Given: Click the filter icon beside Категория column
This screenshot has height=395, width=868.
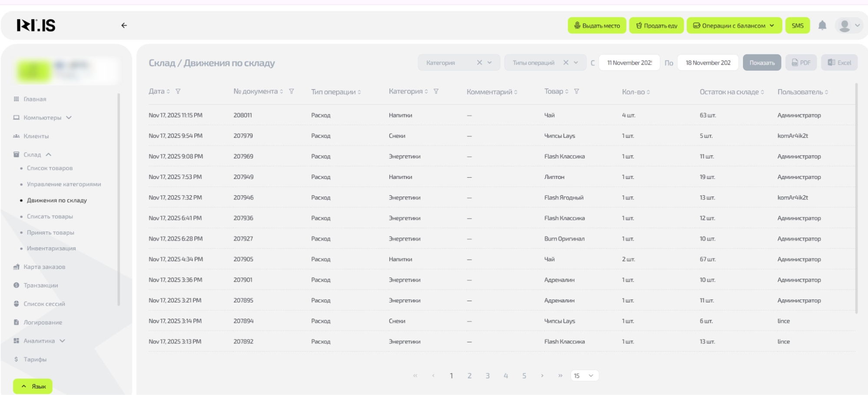Looking at the screenshot, I should [x=436, y=92].
